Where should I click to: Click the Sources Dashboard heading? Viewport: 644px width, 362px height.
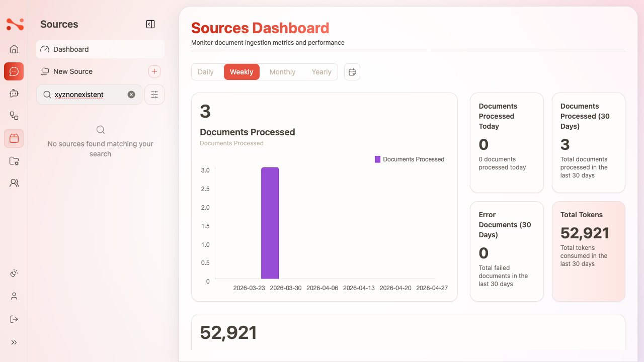(x=260, y=28)
